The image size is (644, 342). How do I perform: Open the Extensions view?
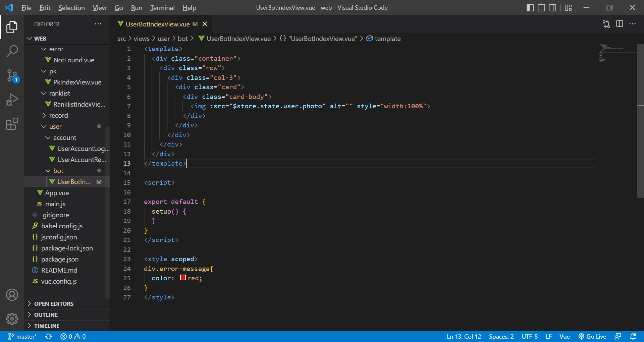(12, 124)
